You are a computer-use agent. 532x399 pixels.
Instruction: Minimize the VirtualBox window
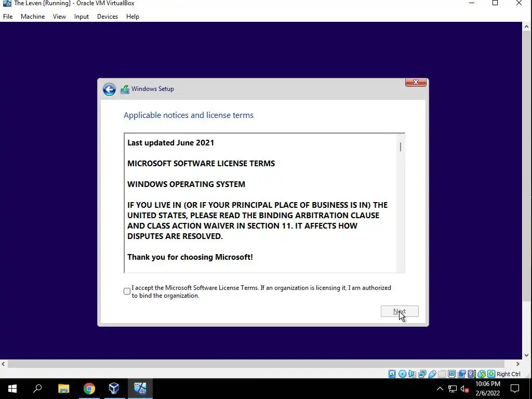point(472,3)
